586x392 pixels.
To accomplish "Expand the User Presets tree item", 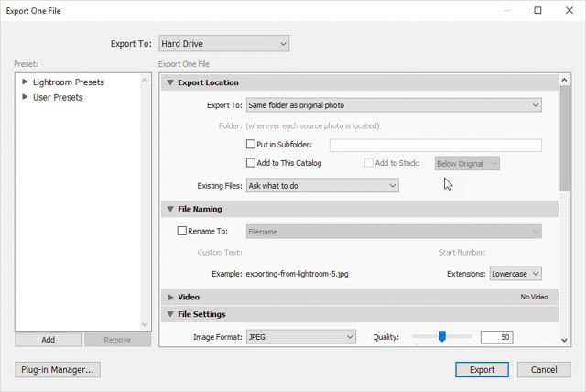I will pos(25,97).
